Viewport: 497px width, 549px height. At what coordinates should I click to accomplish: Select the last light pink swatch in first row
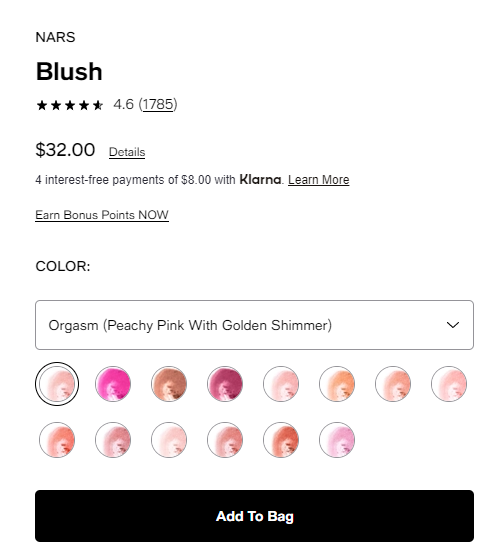tap(449, 384)
